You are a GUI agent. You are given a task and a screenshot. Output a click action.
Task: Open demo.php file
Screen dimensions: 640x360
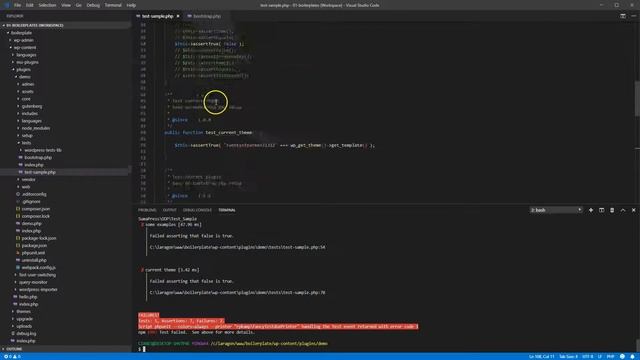tap(31, 224)
